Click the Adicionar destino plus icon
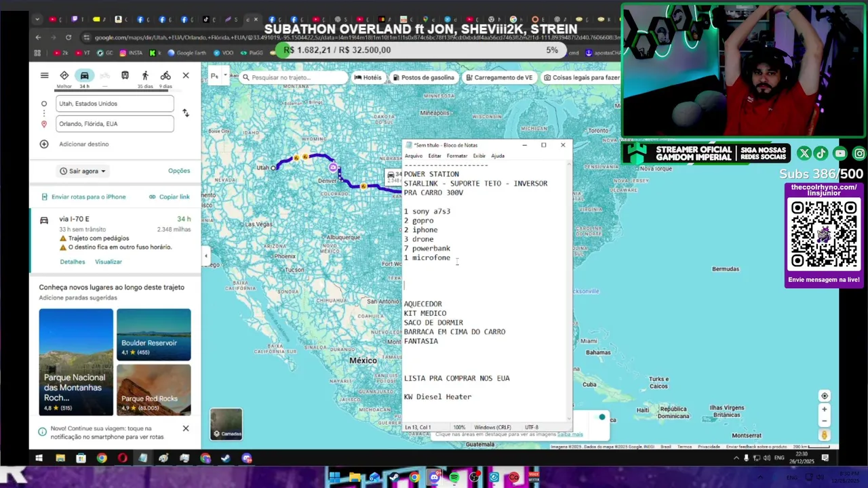This screenshot has height=488, width=868. [44, 144]
